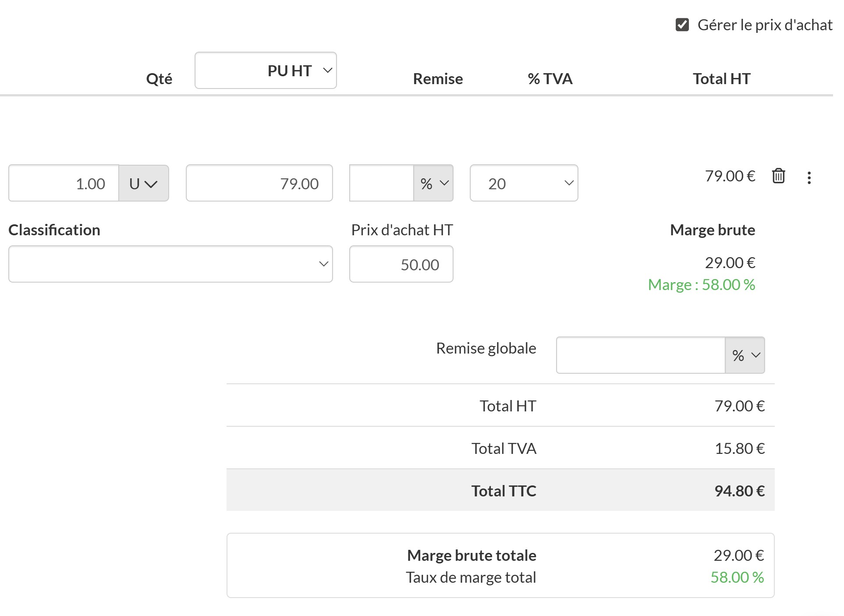
Task: Open the PU HT column dropdown
Action: 266,71
